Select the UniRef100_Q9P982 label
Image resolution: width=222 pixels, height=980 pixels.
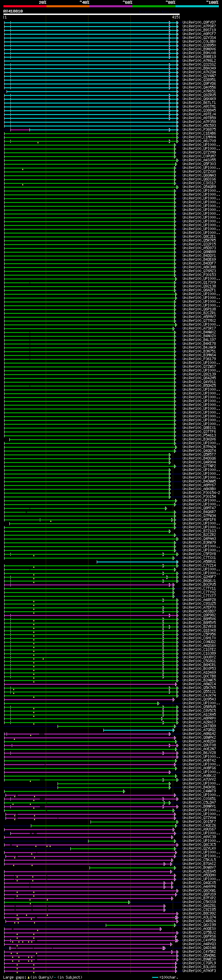pyautogui.click(x=199, y=615)
